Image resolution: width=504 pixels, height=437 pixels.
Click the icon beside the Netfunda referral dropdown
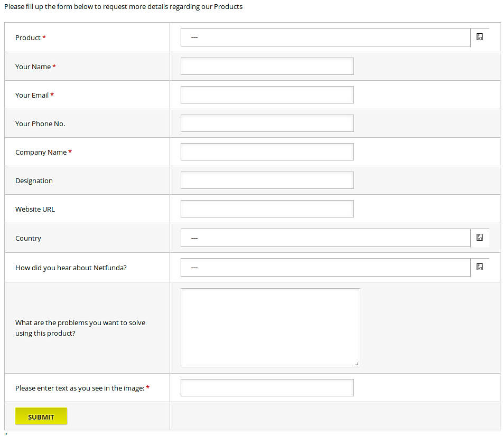click(479, 267)
